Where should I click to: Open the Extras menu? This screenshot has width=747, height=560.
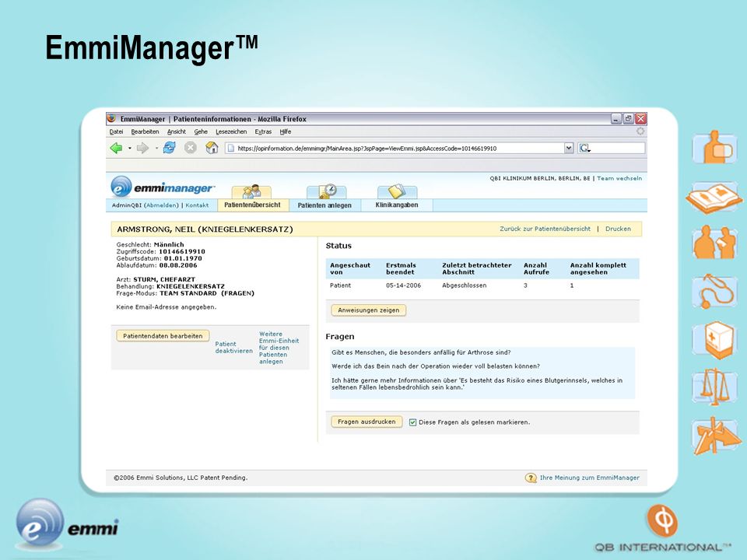(x=263, y=131)
